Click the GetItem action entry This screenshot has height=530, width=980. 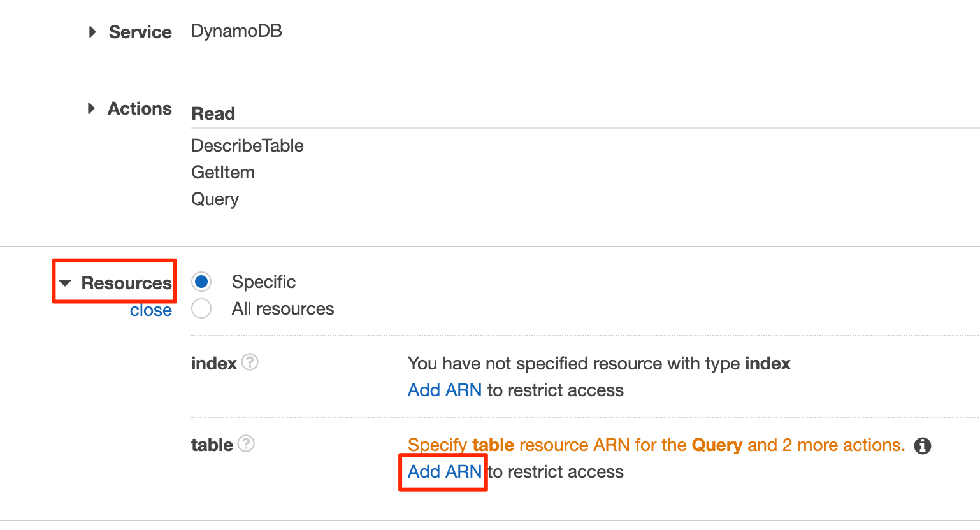[223, 172]
